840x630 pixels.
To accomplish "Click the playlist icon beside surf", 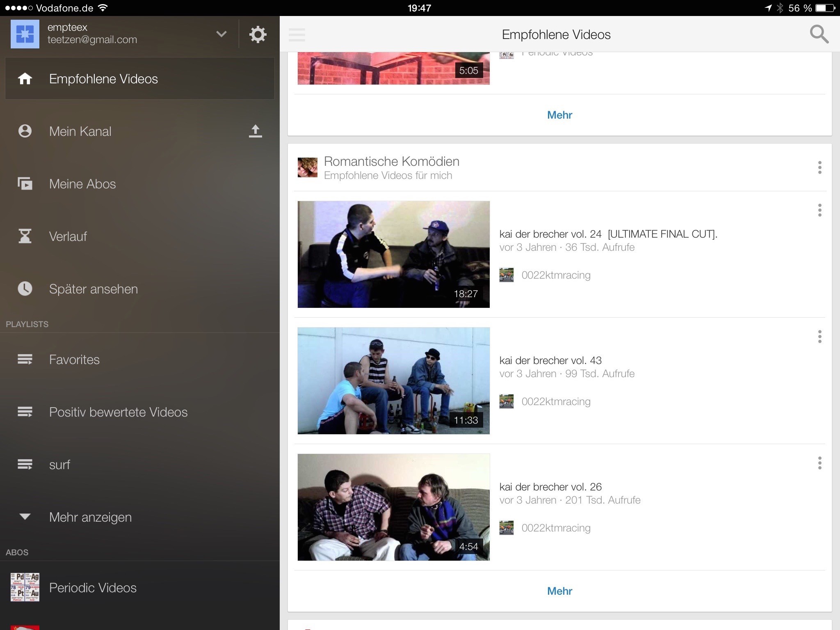I will coord(25,465).
